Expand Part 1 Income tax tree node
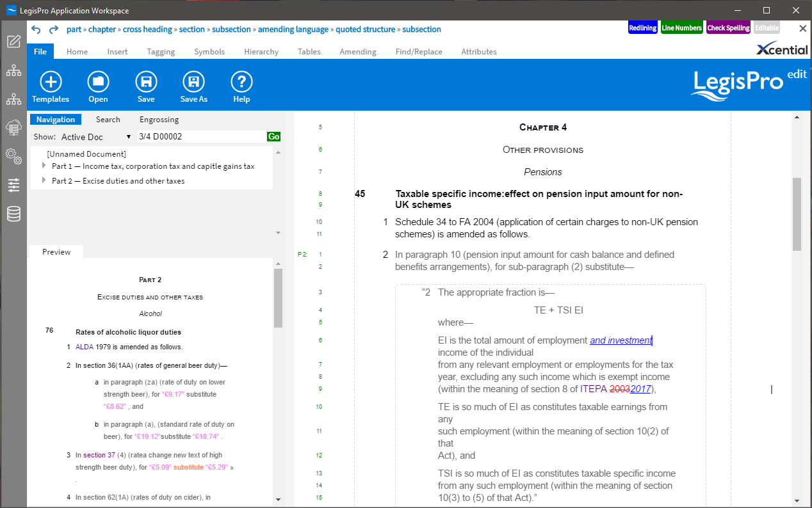Image resolution: width=812 pixels, height=508 pixels. (x=44, y=166)
